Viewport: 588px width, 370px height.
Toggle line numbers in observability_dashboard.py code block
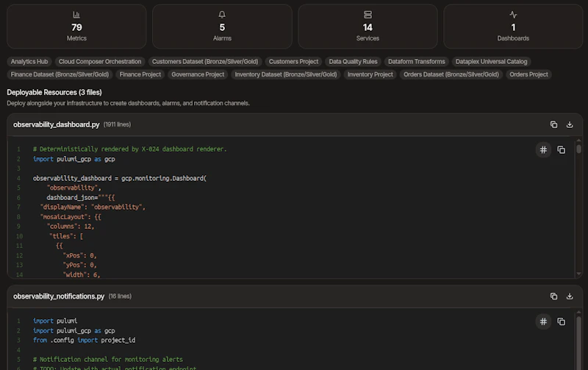click(543, 150)
